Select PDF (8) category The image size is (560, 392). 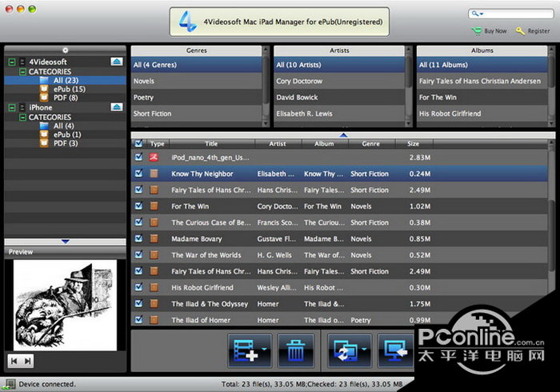[x=66, y=98]
